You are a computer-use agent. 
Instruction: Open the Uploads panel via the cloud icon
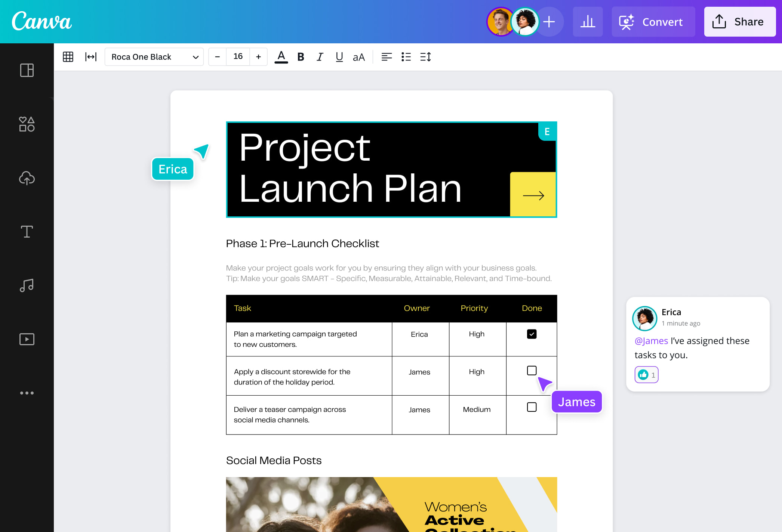click(x=27, y=178)
